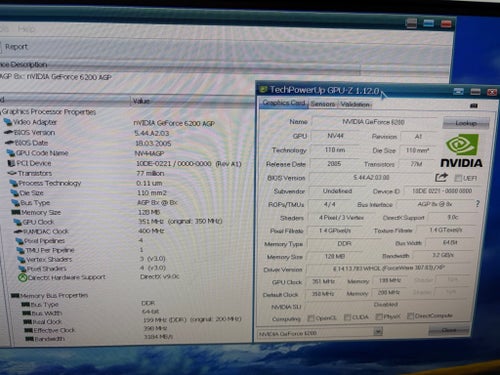The image size is (500, 375).
Task: Click the value '5.44.A2.03' in the background window
Action: pos(152,133)
